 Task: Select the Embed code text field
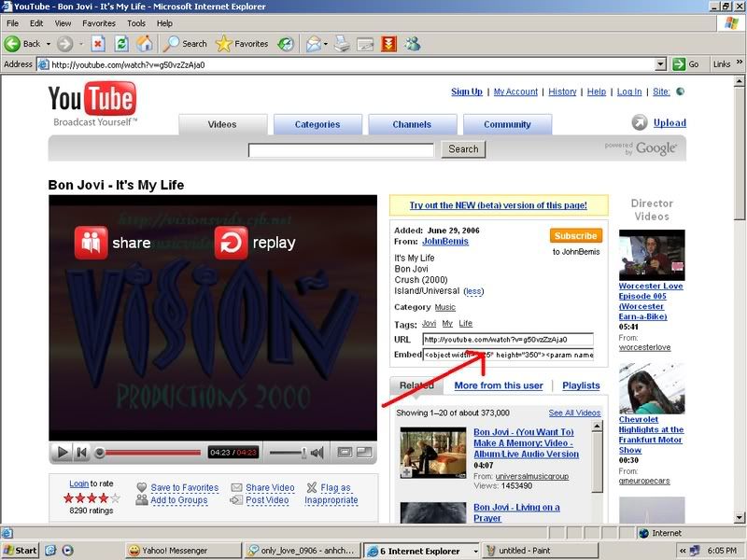508,355
